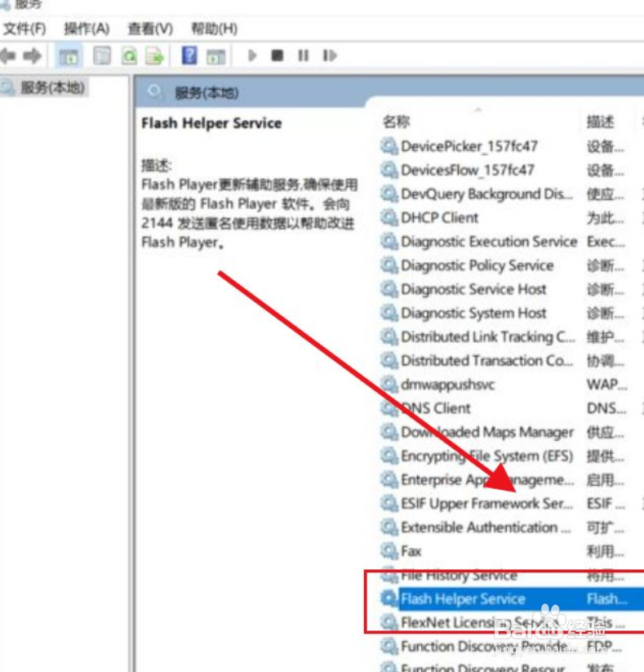Click the Export List toolbar icon
This screenshot has height=672, width=644.
(x=155, y=56)
